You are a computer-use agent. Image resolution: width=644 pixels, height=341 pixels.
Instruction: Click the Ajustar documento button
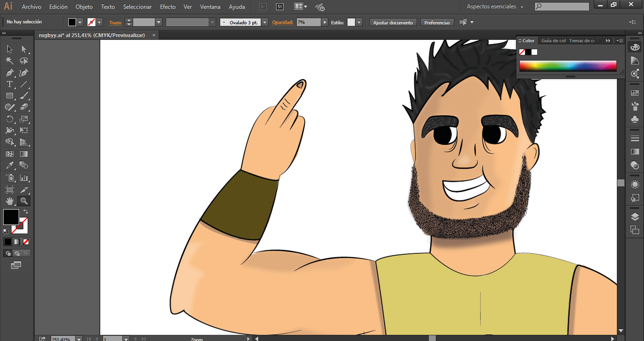[393, 23]
